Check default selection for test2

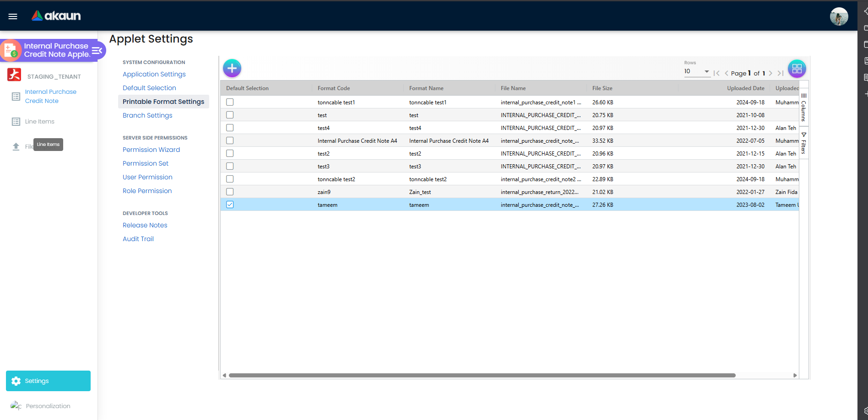(230, 153)
